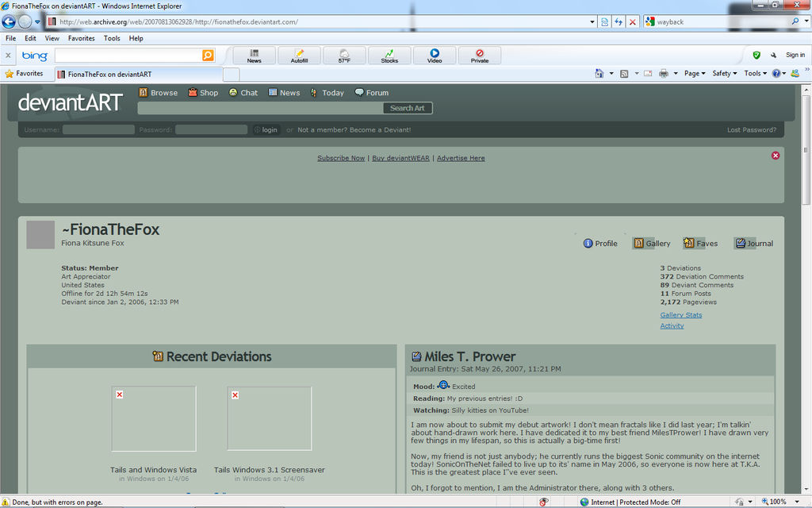Viewport: 812px width, 508px height.
Task: Click the deviantART logo
Action: point(71,102)
